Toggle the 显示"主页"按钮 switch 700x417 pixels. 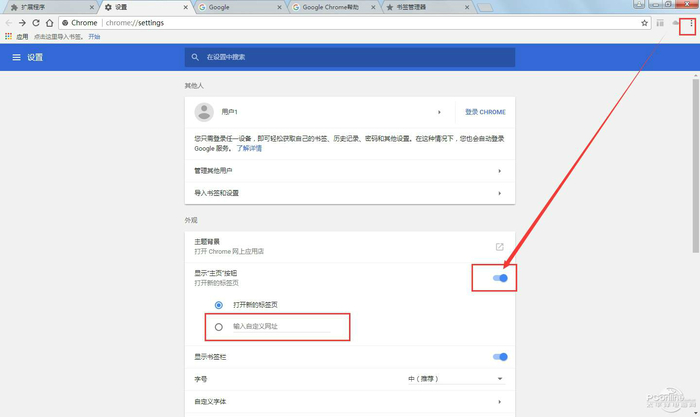pos(500,278)
